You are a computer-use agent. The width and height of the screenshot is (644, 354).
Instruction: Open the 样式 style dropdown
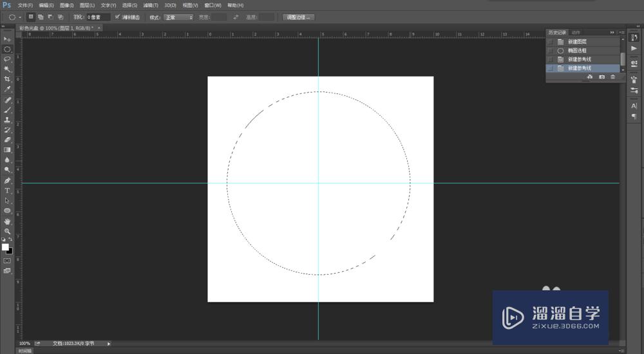pos(178,17)
